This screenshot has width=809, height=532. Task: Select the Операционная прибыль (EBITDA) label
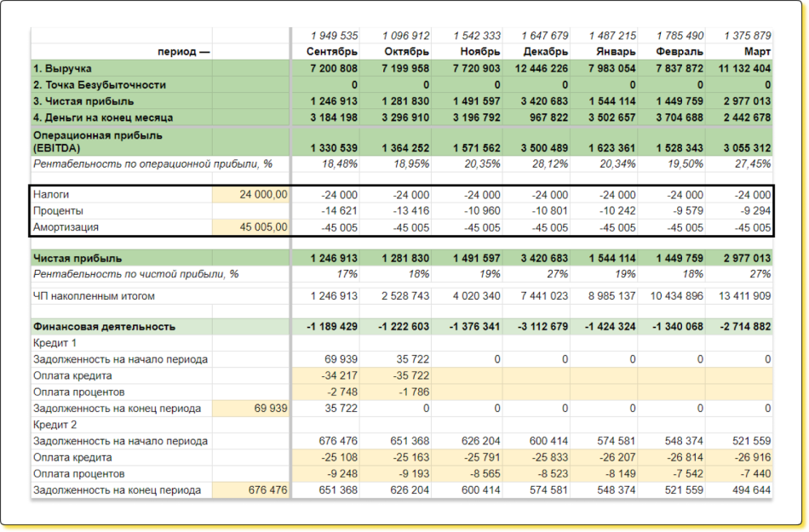tap(98, 142)
